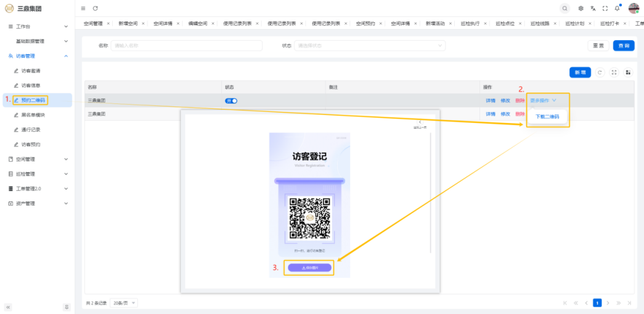644x314 pixels.
Task: Enter fullscreen using the header fullscreen icon
Action: 605,8
